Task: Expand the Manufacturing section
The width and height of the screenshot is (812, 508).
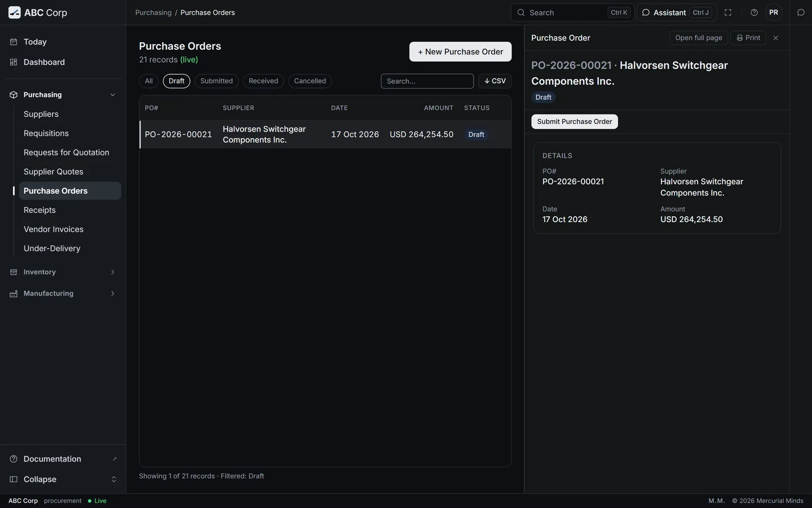Action: [63, 294]
